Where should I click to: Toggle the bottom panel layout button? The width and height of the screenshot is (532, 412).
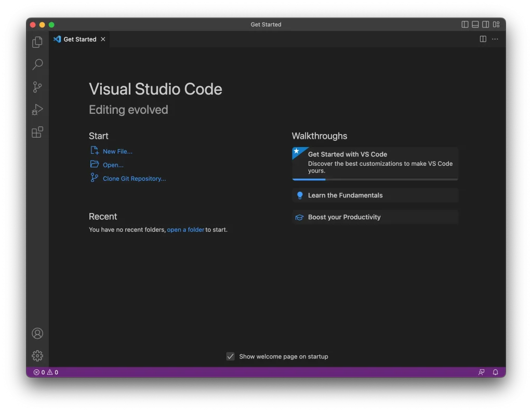475,24
